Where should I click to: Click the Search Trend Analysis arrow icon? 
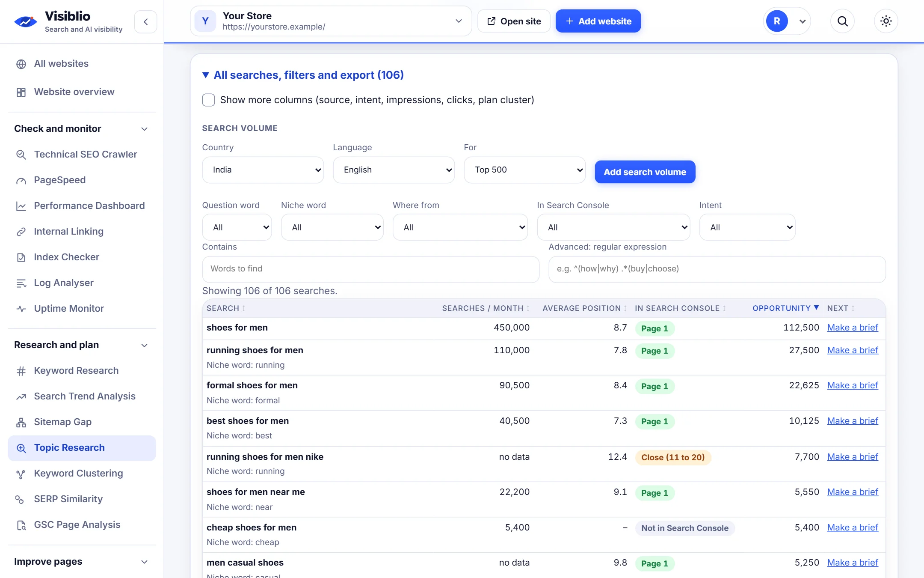[x=21, y=396]
